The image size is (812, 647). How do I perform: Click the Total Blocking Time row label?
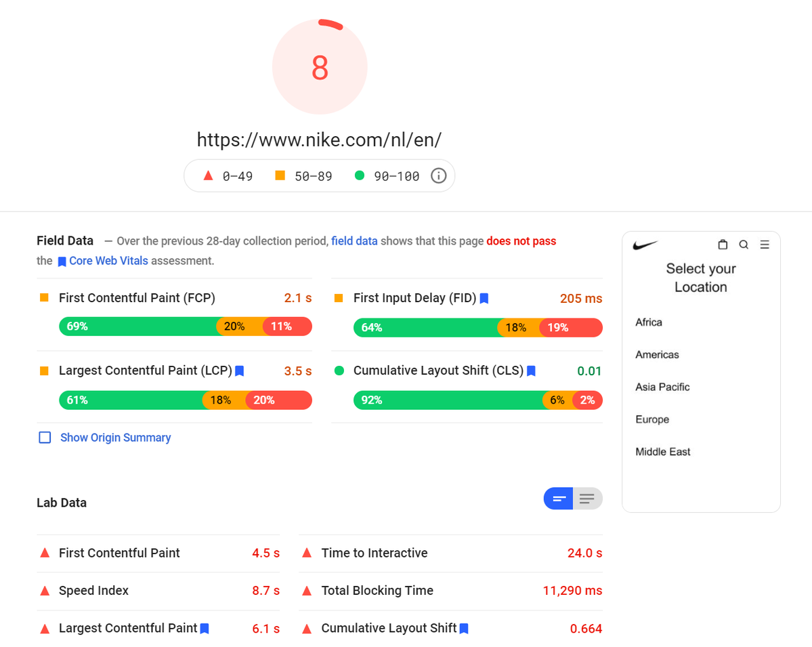[377, 591]
